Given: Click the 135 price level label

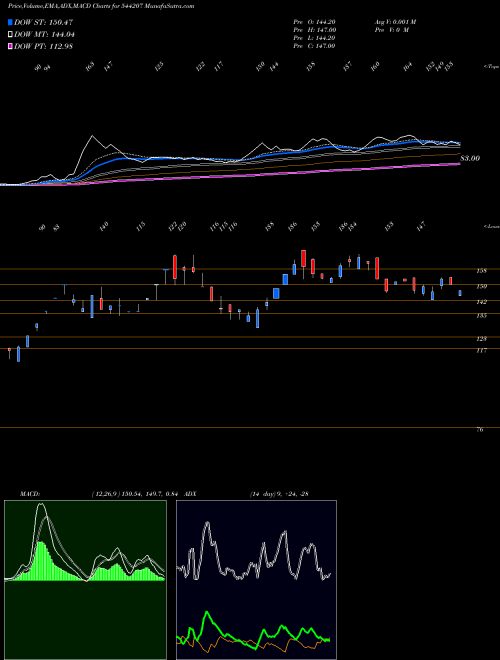Looking at the screenshot, I should coord(481,315).
